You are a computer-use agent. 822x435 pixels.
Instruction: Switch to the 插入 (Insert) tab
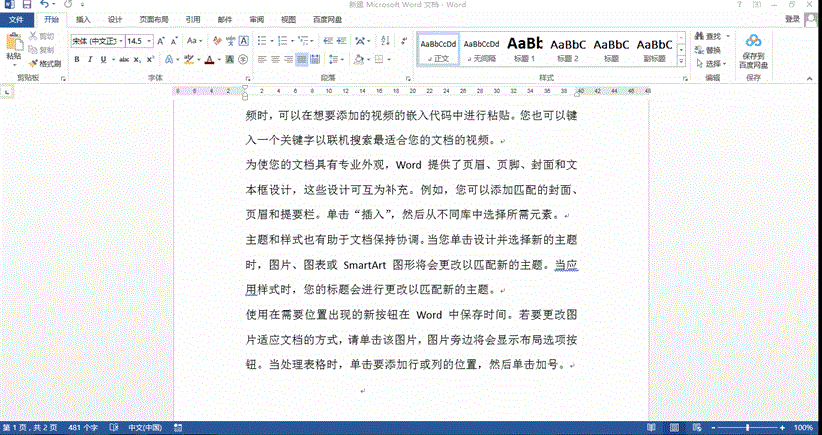[x=82, y=19]
